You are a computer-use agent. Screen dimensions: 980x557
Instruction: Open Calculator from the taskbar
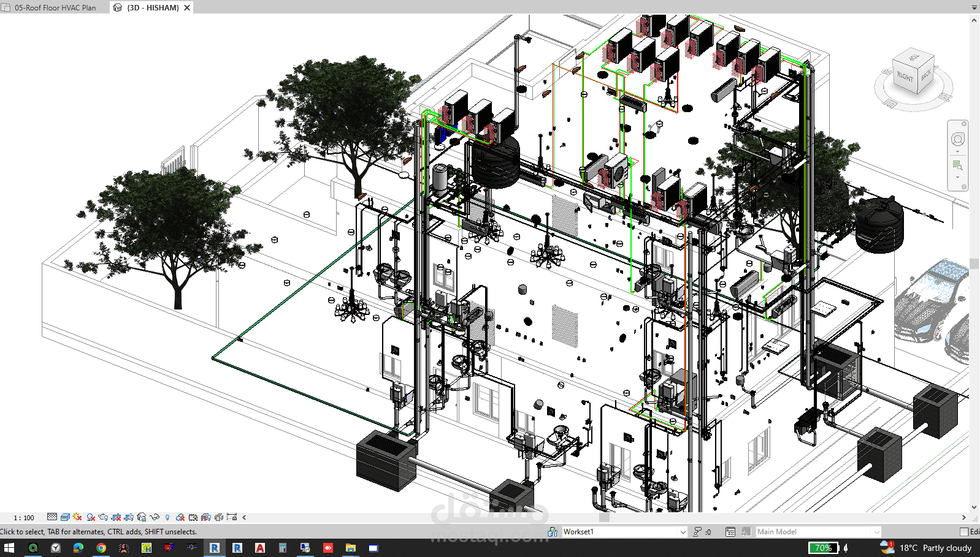click(x=283, y=548)
